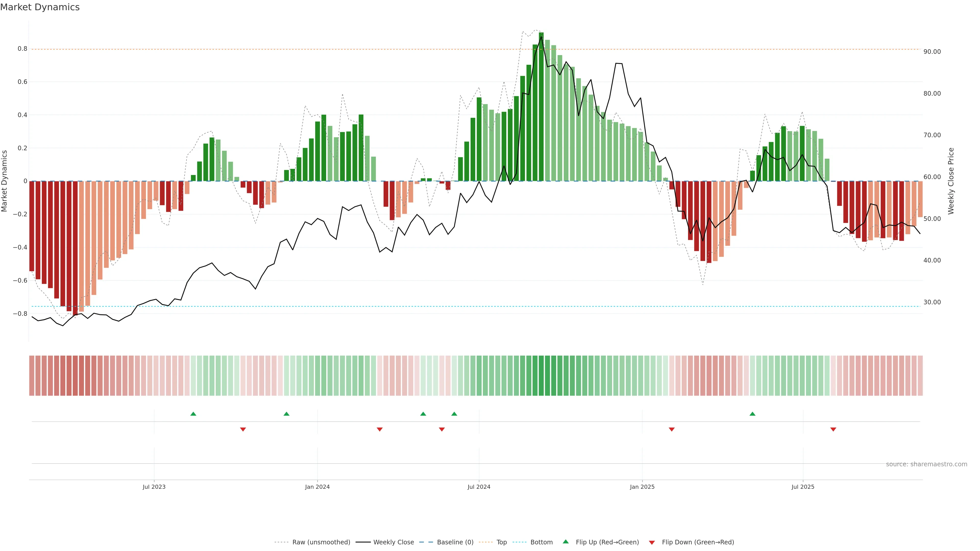Click the Jul 2024 x-axis label
980x551 pixels.
point(479,487)
